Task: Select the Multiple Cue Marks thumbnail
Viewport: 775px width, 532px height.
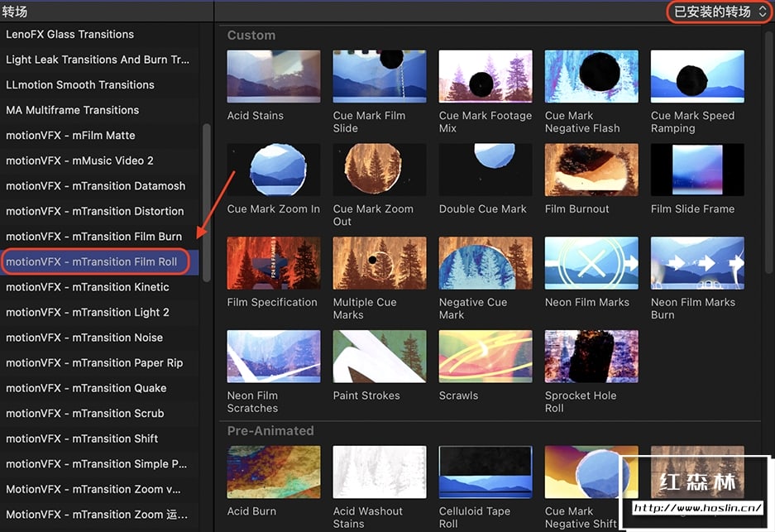Action: tap(379, 263)
